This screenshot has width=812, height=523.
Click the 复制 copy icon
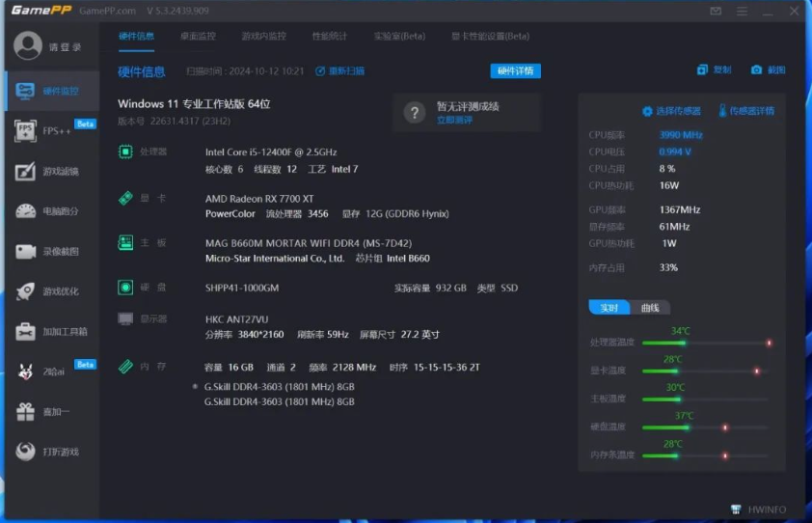click(x=702, y=70)
